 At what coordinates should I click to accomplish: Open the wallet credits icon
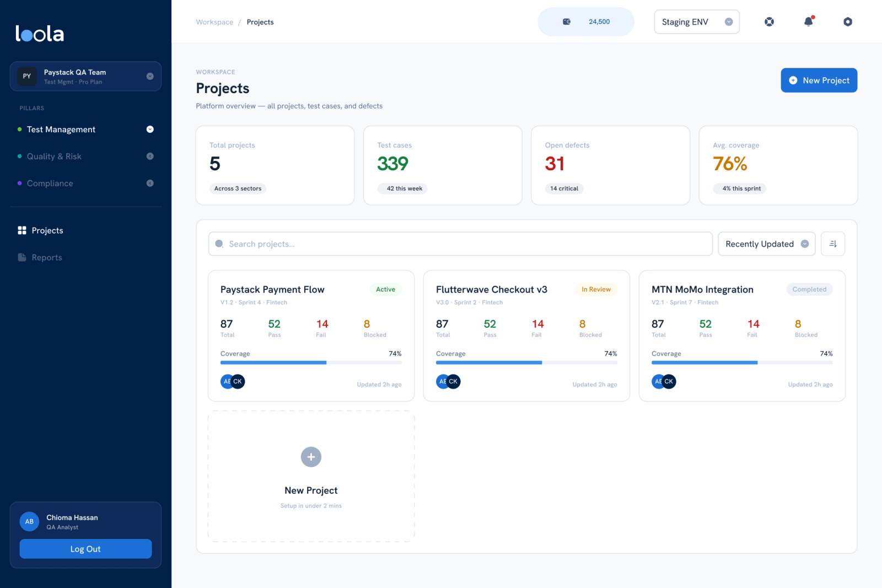coord(566,21)
